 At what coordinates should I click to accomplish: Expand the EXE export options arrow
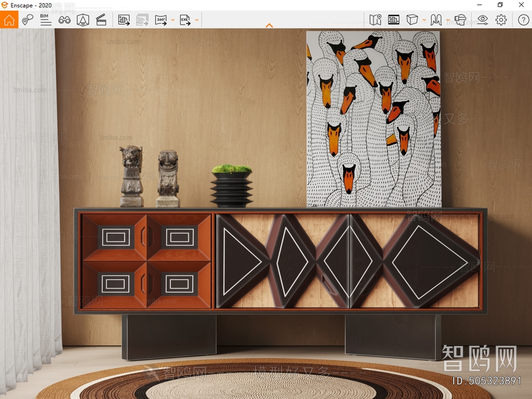[x=197, y=20]
